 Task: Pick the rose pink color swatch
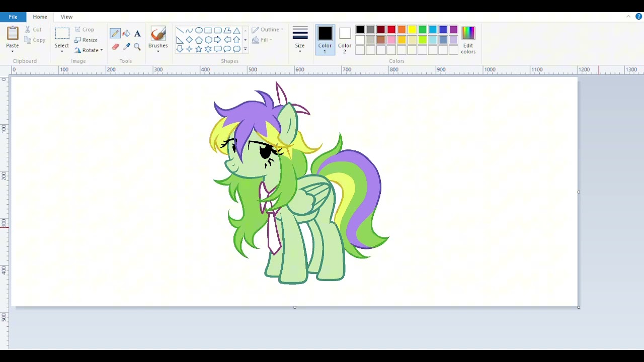pos(391,40)
